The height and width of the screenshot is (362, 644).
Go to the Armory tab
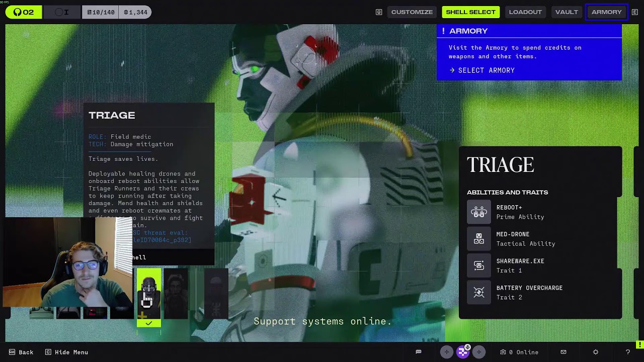[x=606, y=12]
